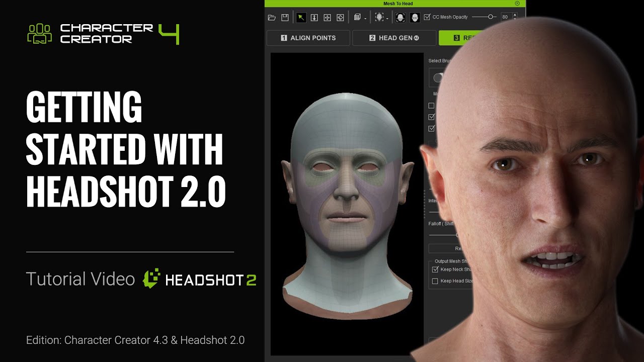Switch to the Align Points tab

point(308,38)
